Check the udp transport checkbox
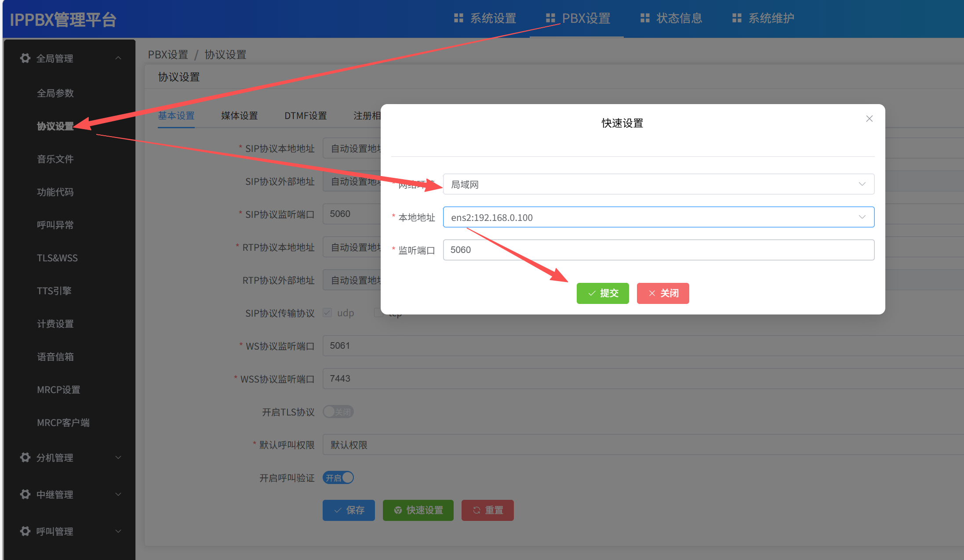Image resolution: width=964 pixels, height=560 pixels. click(327, 313)
